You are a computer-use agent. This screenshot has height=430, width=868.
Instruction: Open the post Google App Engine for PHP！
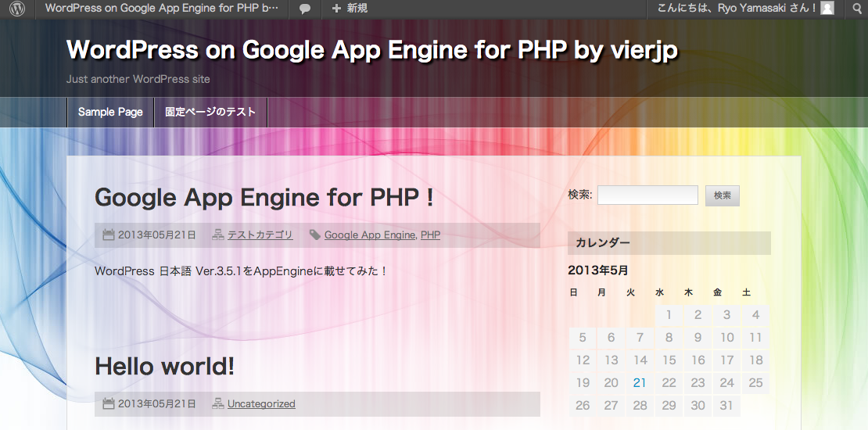(264, 198)
